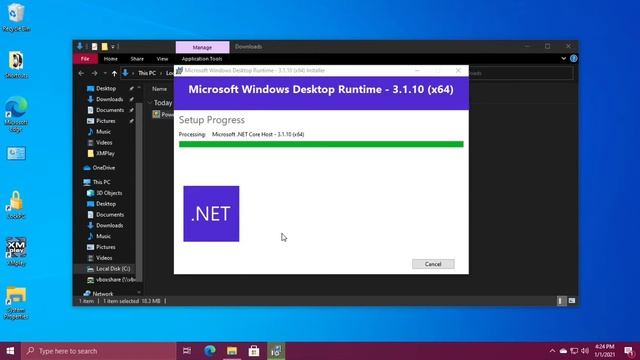Click the taskbar search box
Screen dimensions: 640x360
click(x=98, y=351)
